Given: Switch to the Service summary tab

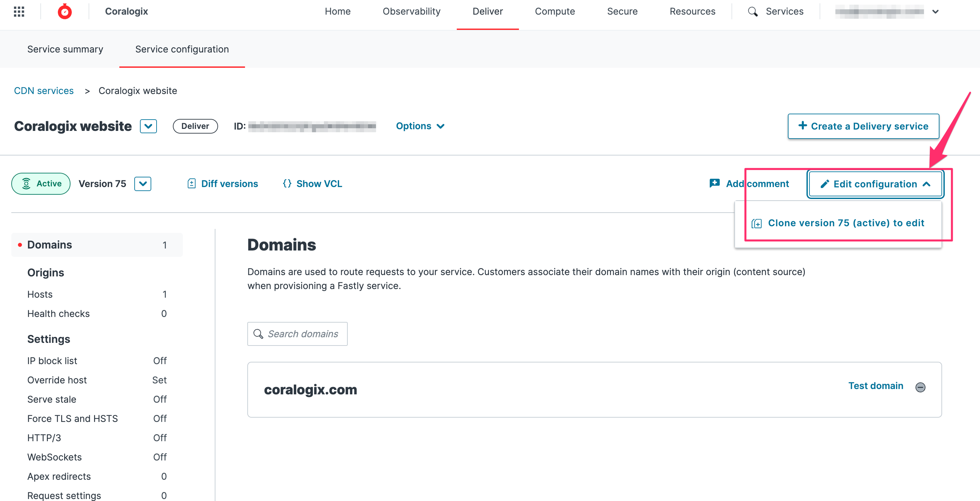Looking at the screenshot, I should coord(65,49).
